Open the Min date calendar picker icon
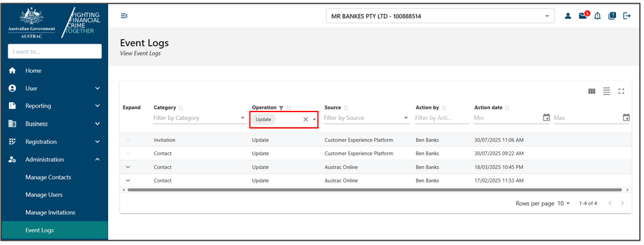 [546, 118]
